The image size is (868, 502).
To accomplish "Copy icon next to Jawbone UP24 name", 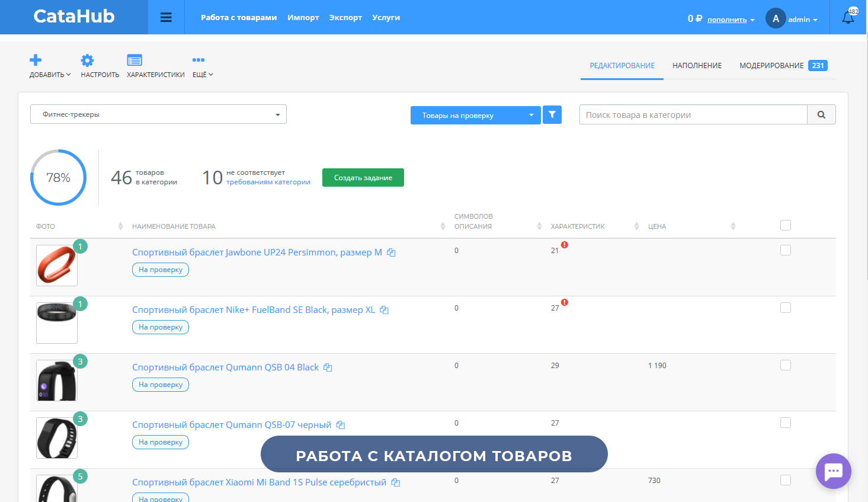I will (x=391, y=252).
